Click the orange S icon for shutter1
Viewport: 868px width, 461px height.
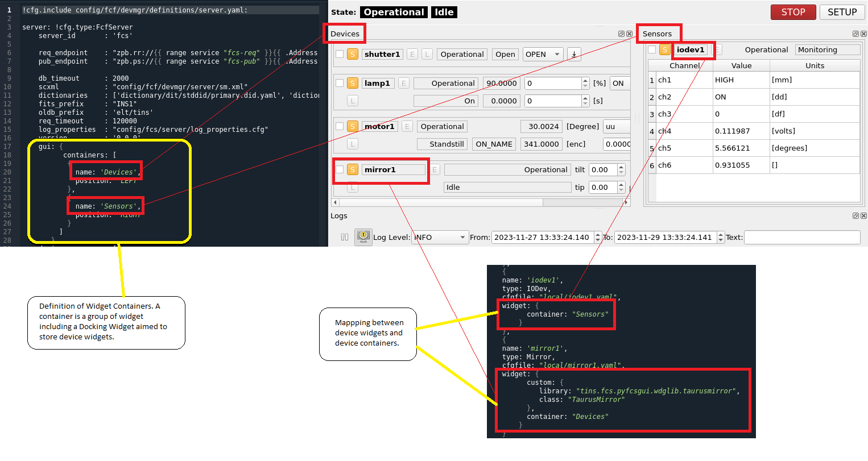[353, 55]
